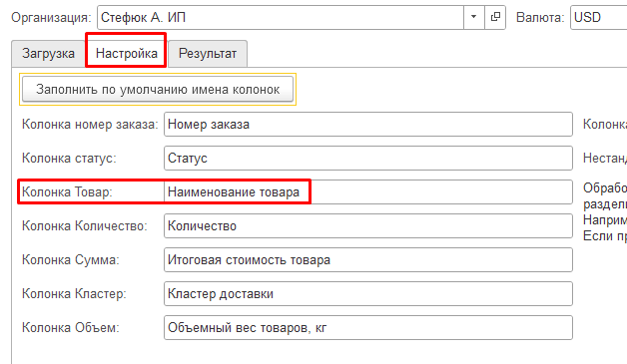Focus the Итоговая стоимость товара field
The height and width of the screenshot is (364, 627).
click(367, 260)
